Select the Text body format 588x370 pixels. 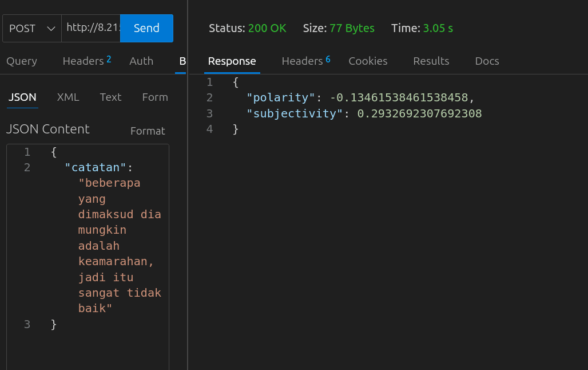(110, 97)
